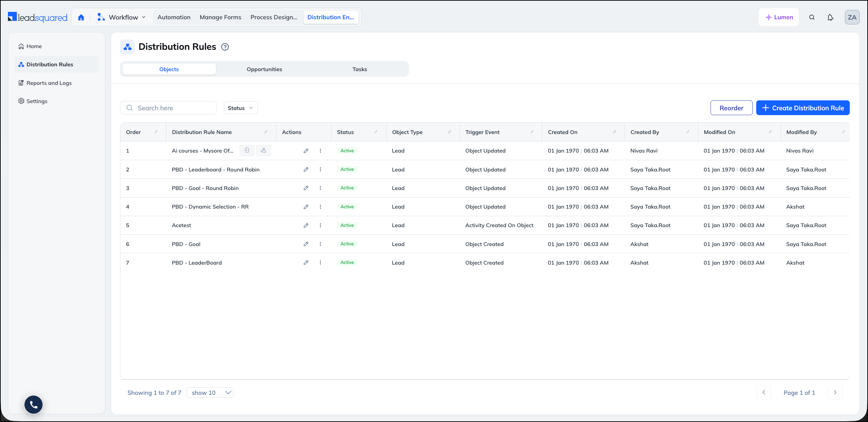This screenshot has width=868, height=422.
Task: Expand the Workflow module dropdown
Action: coord(122,17)
